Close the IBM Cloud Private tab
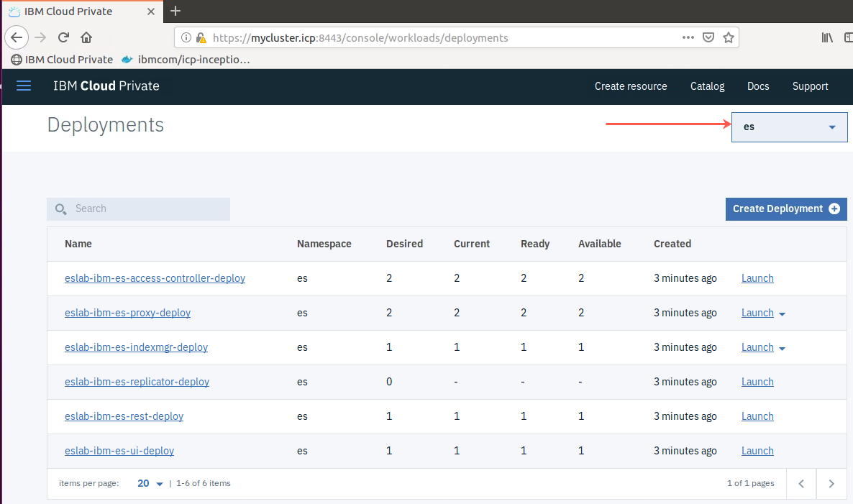This screenshot has height=504, width=853. point(151,12)
